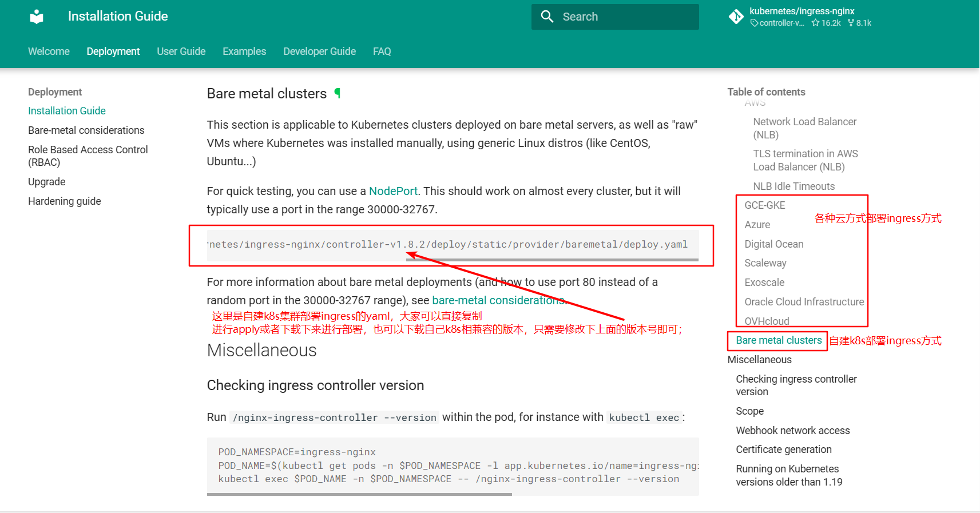Viewport: 980px width, 513px height.
Task: Open the Developer Guide tab
Action: pyautogui.click(x=320, y=51)
